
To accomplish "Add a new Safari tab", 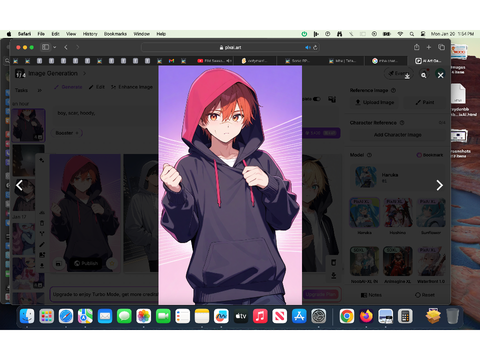I will (429, 47).
